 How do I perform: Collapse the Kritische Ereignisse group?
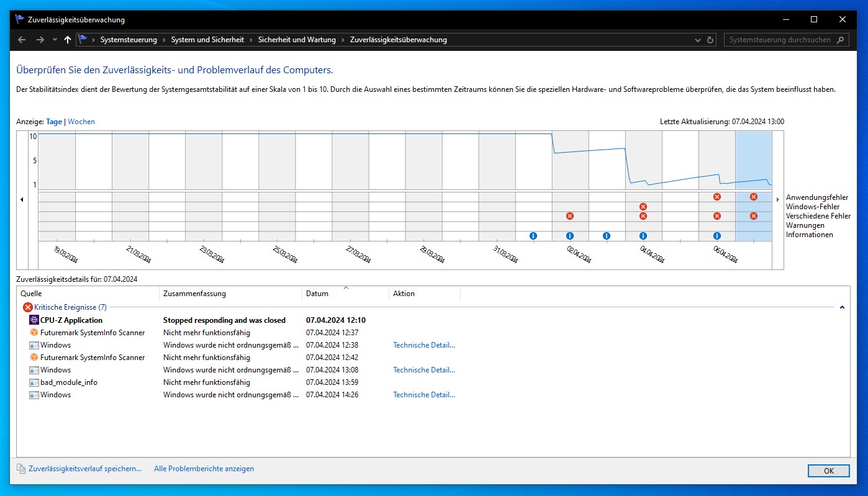pyautogui.click(x=842, y=307)
